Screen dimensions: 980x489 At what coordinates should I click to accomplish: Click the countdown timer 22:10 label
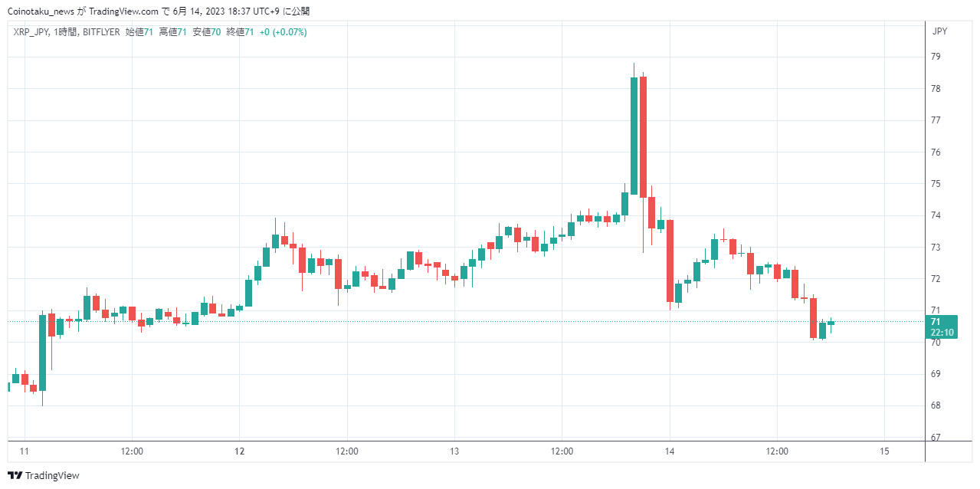(x=942, y=333)
